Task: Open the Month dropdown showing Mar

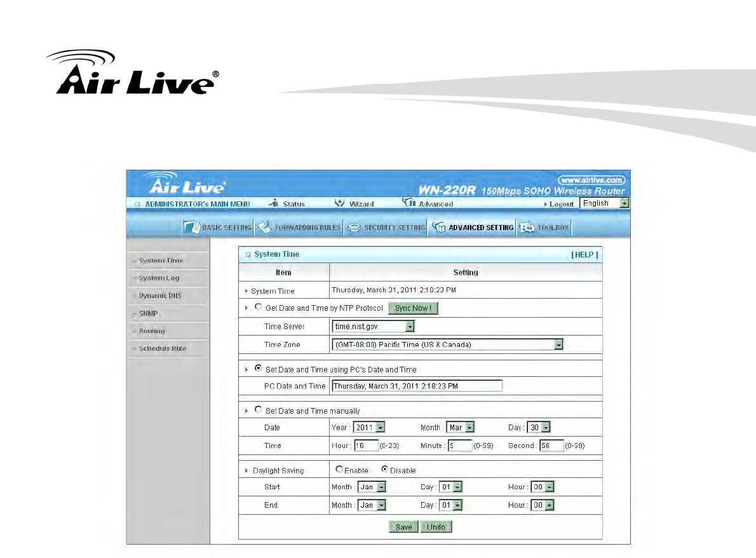Action: [461, 427]
